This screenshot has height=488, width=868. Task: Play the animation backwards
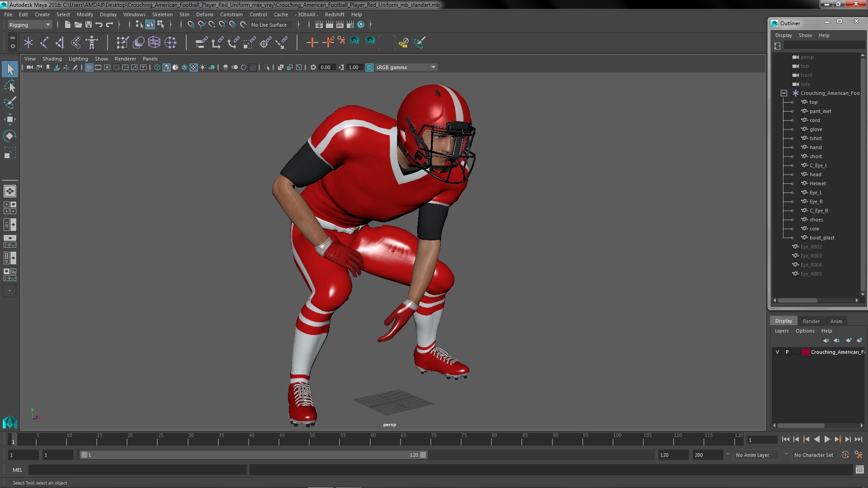[817, 439]
